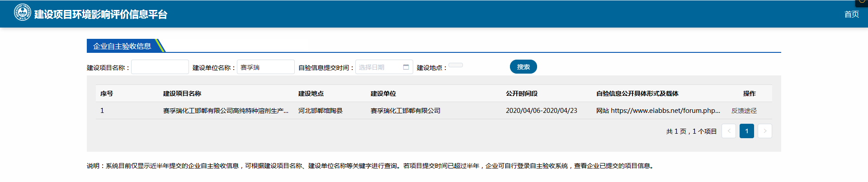Click the 建设项目名称 column header

click(x=182, y=93)
